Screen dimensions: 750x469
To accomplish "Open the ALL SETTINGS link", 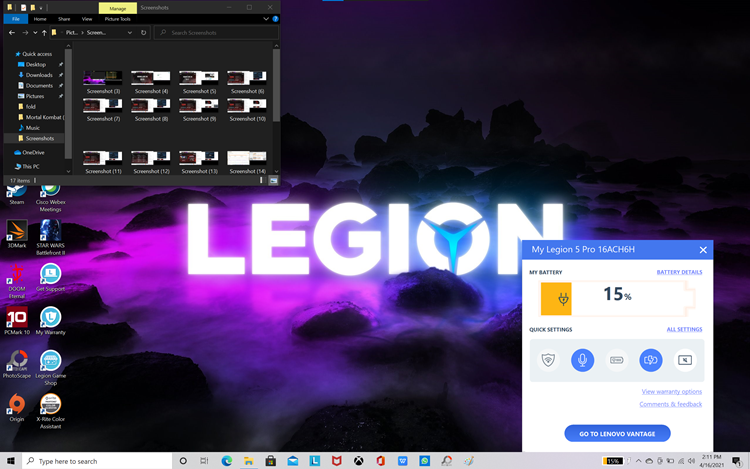I will (x=684, y=329).
